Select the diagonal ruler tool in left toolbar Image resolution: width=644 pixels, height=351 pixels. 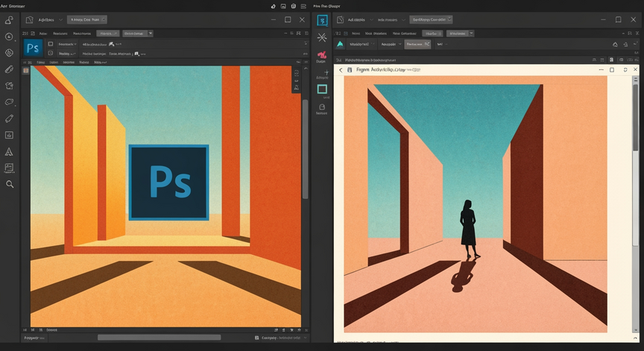[9, 69]
